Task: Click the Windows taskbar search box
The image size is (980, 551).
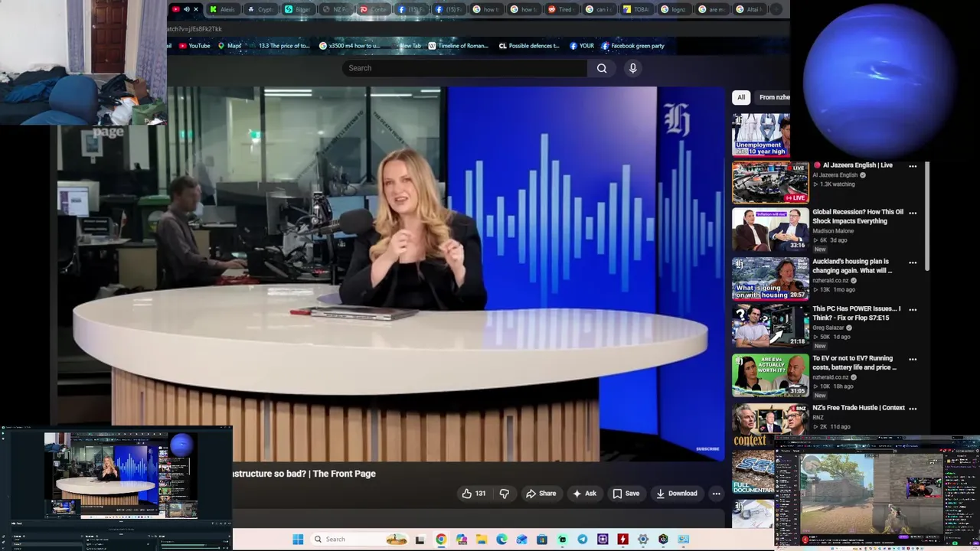Action: coord(360,540)
